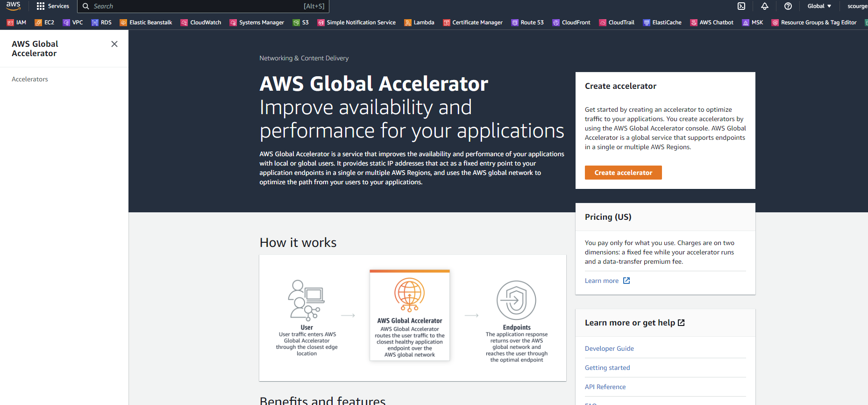
Task: Open the Route 53 shortcut icon
Action: point(515,22)
